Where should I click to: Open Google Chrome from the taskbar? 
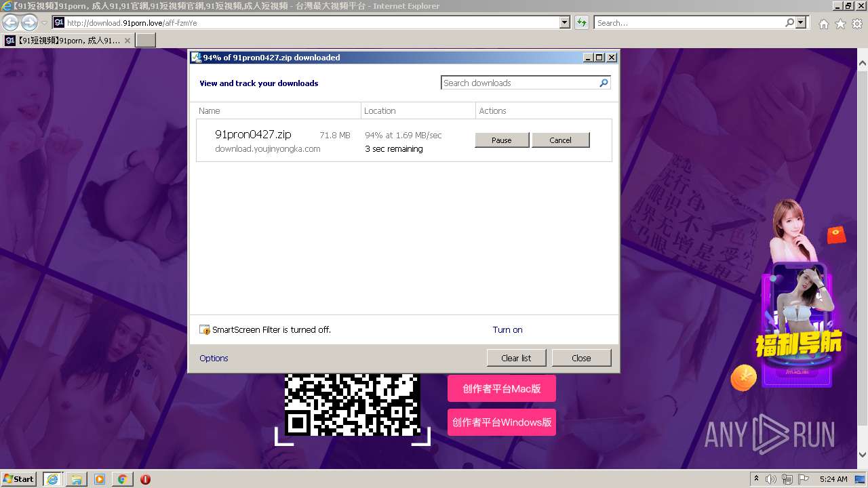pyautogui.click(x=122, y=479)
